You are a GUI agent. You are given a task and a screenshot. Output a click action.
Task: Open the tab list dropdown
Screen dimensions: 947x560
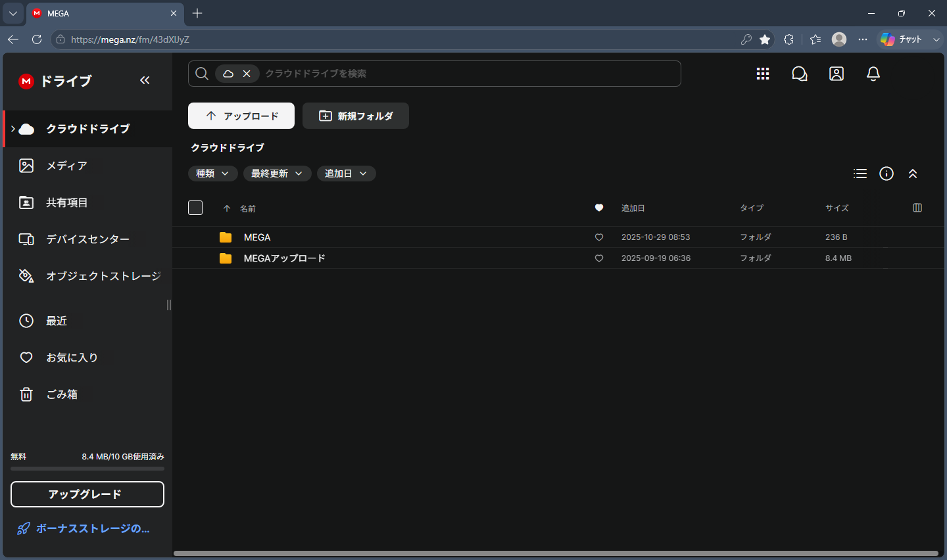13,13
